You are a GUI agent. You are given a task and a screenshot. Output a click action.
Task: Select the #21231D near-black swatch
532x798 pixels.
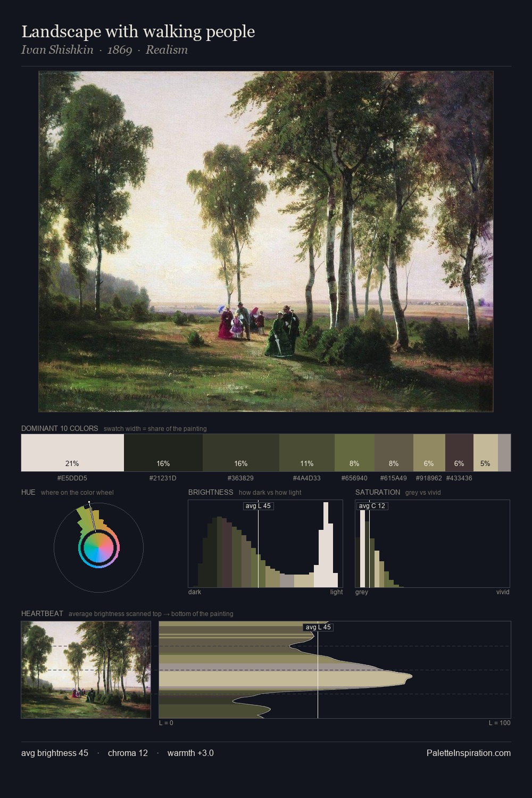point(163,453)
